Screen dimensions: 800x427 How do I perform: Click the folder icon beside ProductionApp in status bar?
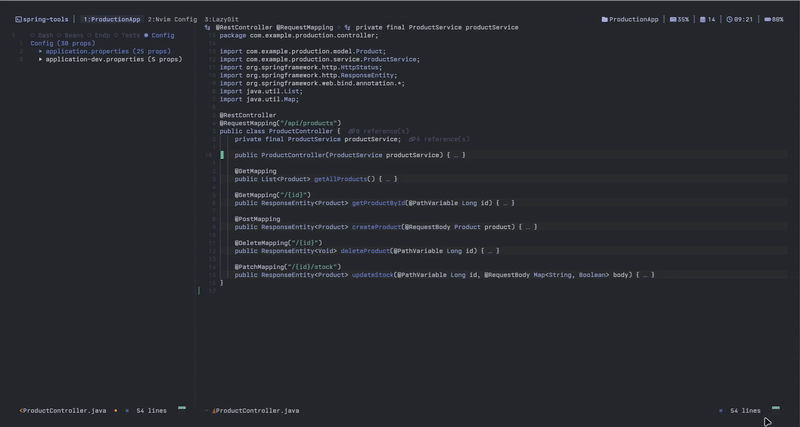pos(605,19)
